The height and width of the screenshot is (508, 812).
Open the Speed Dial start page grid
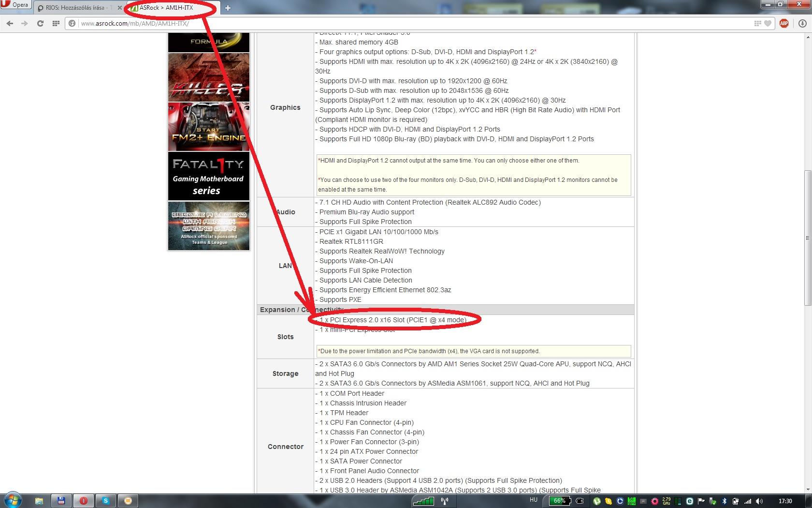coord(56,23)
